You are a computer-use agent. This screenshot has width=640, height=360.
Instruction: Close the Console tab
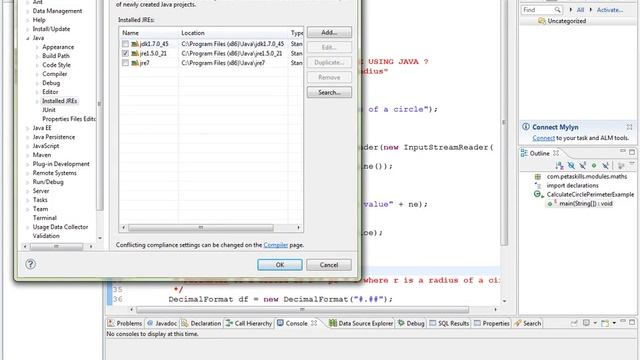coord(313,323)
